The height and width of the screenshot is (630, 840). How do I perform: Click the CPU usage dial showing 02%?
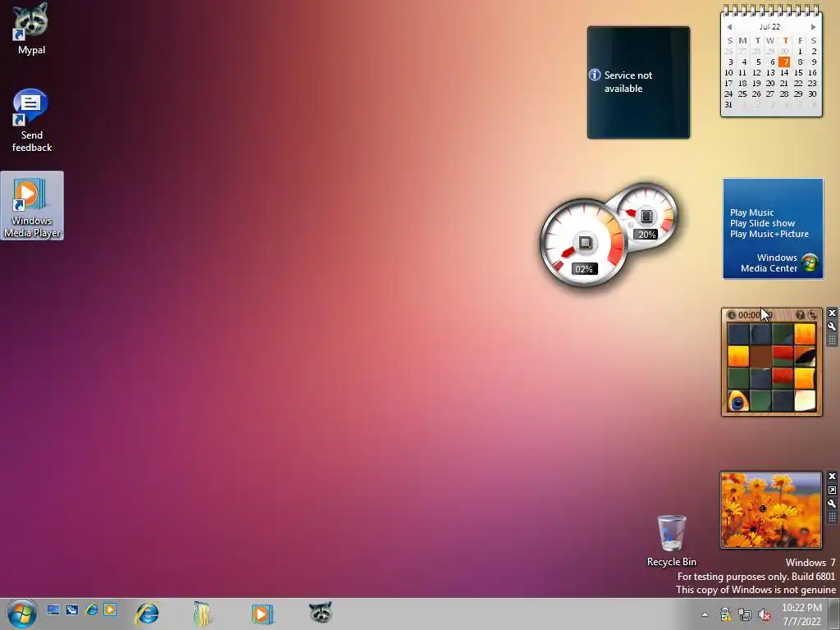583,243
